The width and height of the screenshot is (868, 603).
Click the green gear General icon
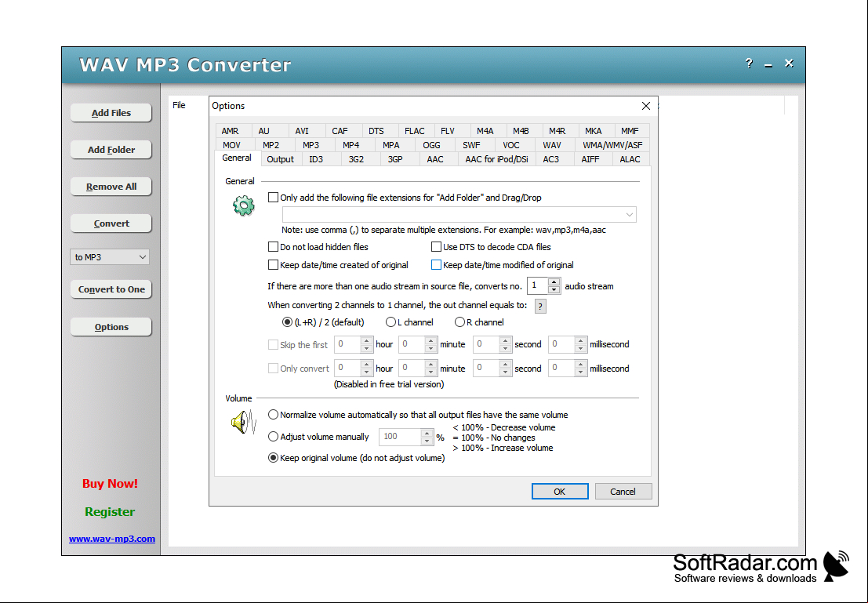click(244, 206)
